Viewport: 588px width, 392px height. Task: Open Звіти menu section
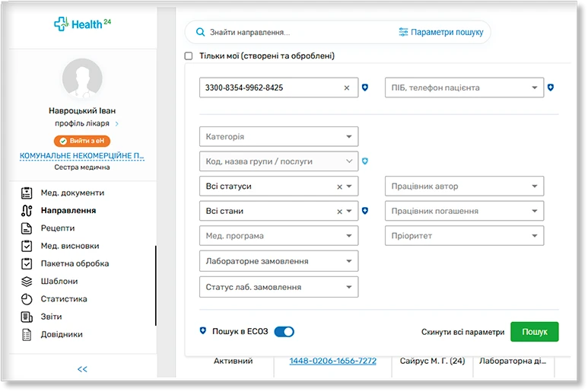coord(51,317)
